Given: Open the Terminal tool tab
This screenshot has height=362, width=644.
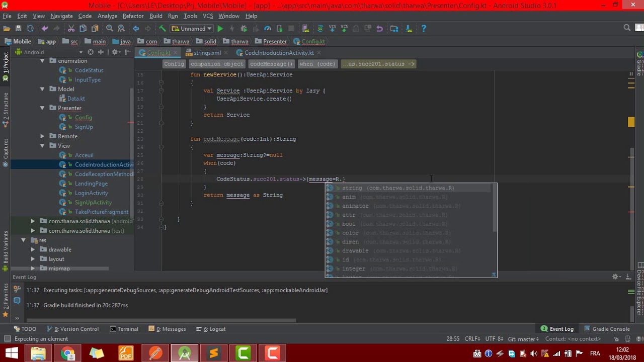Looking at the screenshot, I should pyautogui.click(x=123, y=329).
